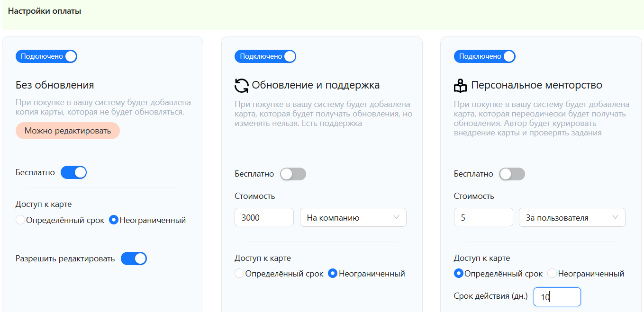Select Определённый срок in Без обновления card

(x=20, y=220)
